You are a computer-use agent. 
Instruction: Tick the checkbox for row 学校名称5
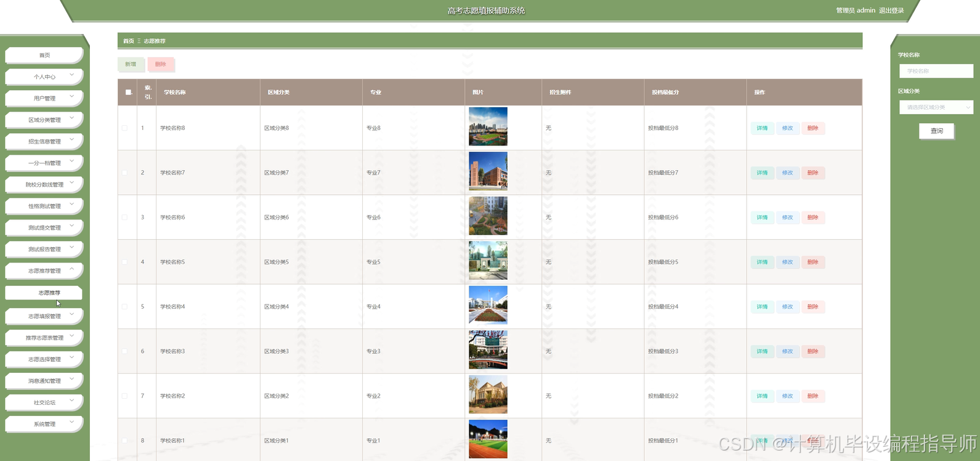tap(124, 262)
